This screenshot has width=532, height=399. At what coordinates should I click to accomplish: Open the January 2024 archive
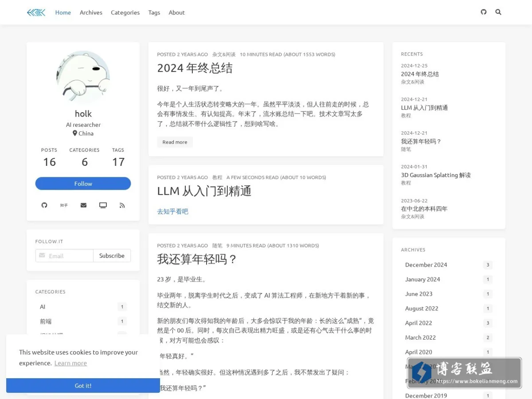point(449,279)
